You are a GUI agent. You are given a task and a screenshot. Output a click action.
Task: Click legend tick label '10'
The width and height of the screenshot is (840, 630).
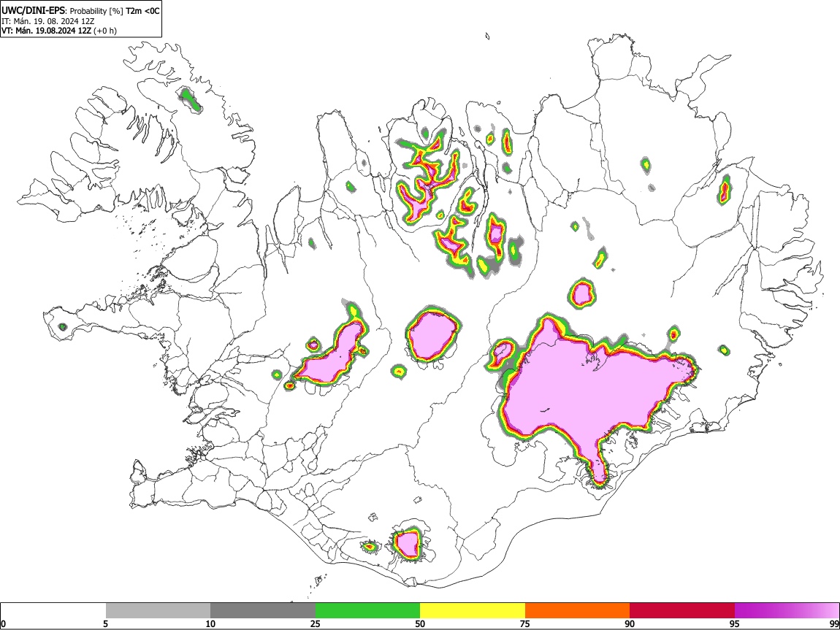(x=210, y=623)
